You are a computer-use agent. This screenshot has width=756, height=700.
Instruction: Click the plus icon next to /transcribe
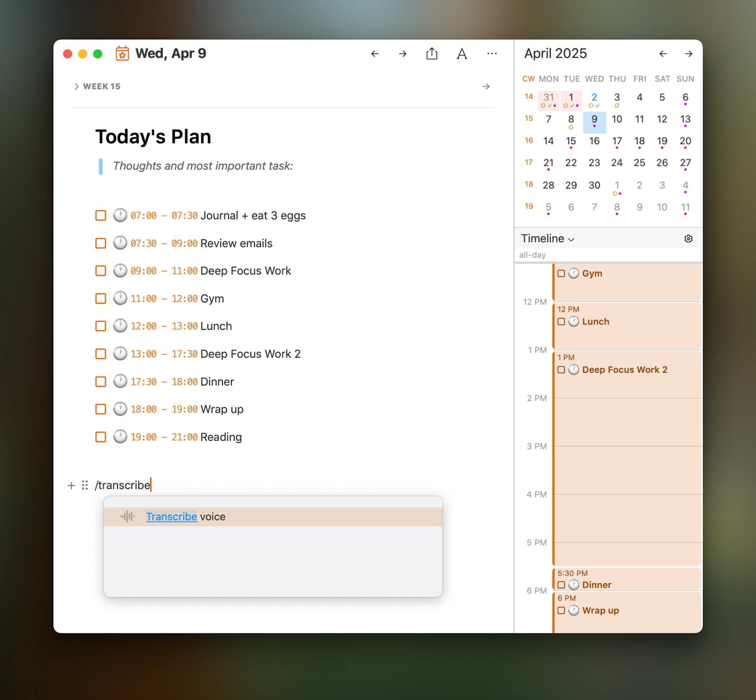71,486
